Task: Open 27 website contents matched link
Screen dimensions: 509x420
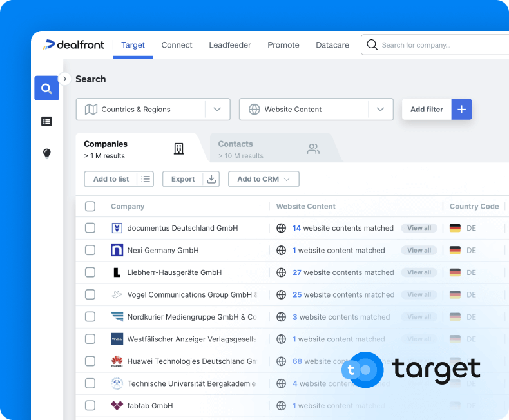Action: click(x=343, y=272)
